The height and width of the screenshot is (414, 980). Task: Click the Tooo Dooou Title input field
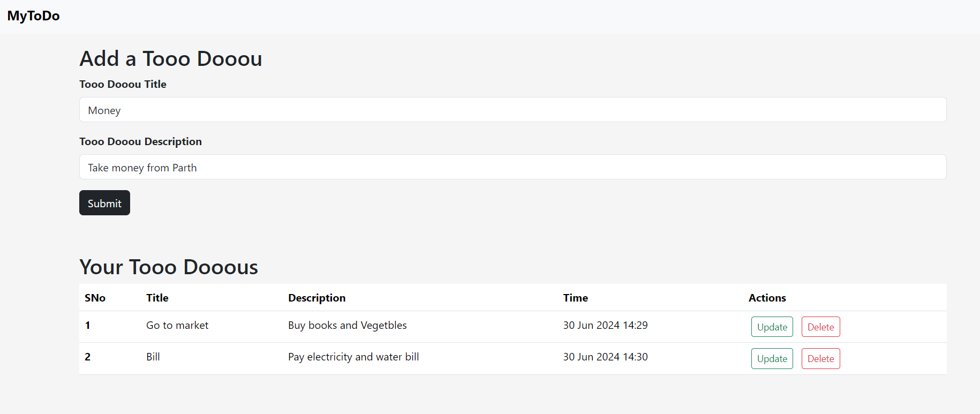tap(512, 110)
